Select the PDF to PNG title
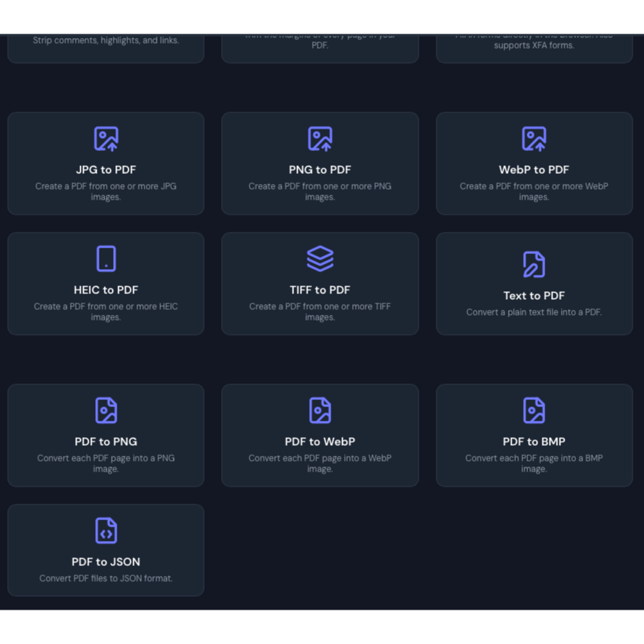The height and width of the screenshot is (644, 644). [106, 441]
